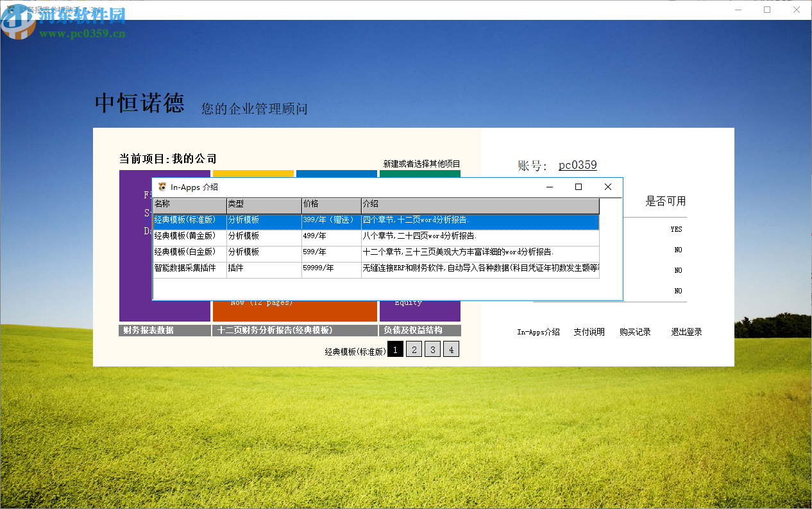Click 新建或者选择其他项目 to choose another project
The width and height of the screenshot is (812, 509).
coord(421,164)
